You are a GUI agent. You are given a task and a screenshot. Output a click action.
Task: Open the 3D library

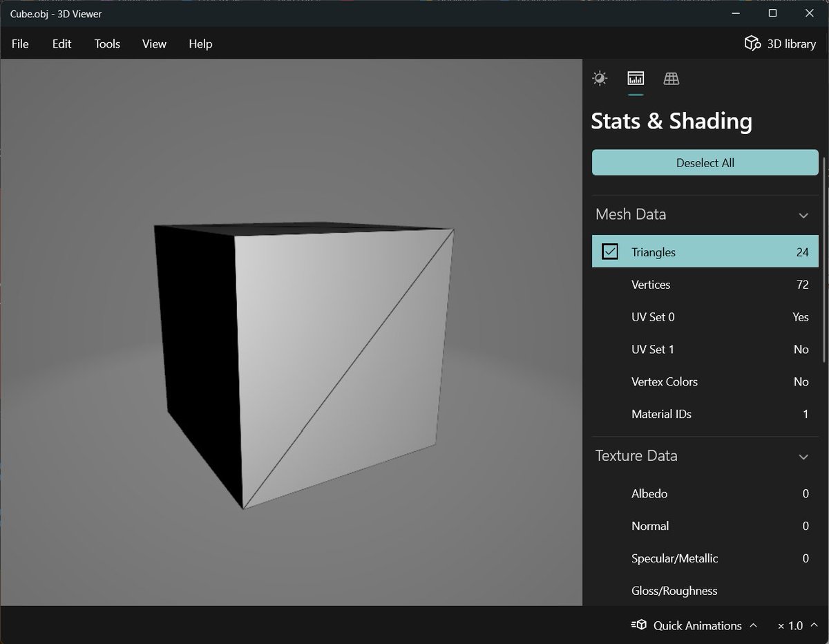coord(780,44)
